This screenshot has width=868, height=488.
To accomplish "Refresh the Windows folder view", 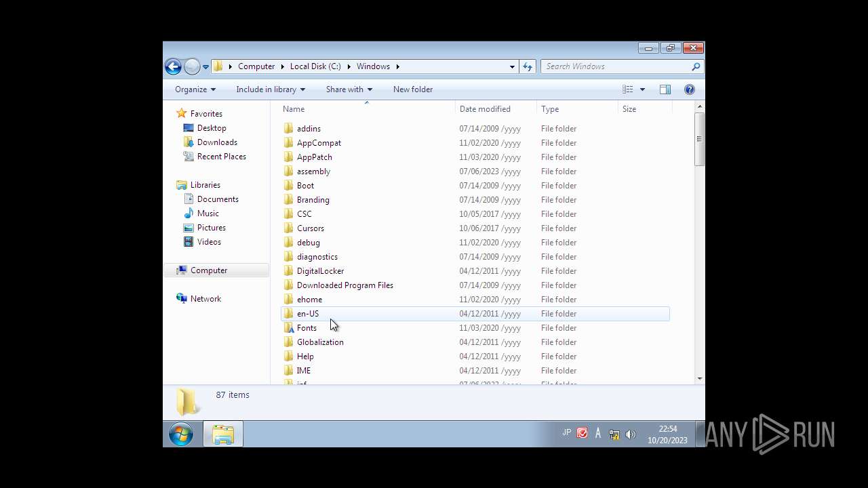I will point(528,66).
